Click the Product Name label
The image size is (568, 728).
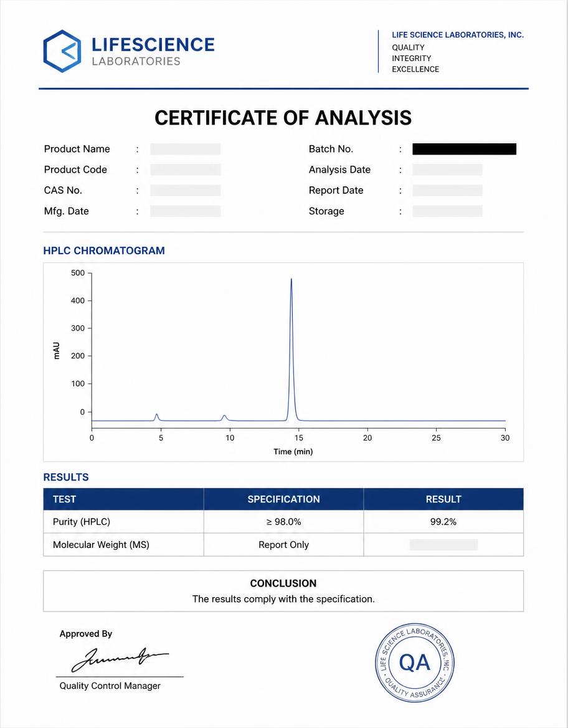[77, 149]
